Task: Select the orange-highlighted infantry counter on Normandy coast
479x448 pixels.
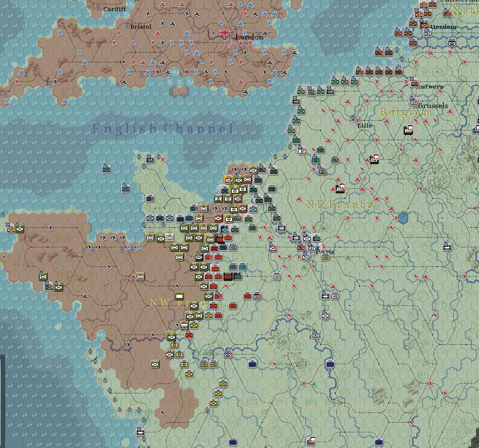Action: click(228, 180)
